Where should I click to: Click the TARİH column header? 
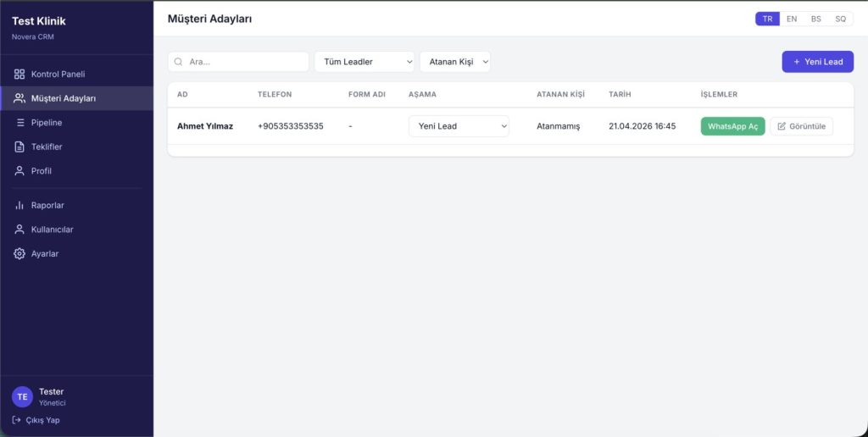tap(620, 95)
